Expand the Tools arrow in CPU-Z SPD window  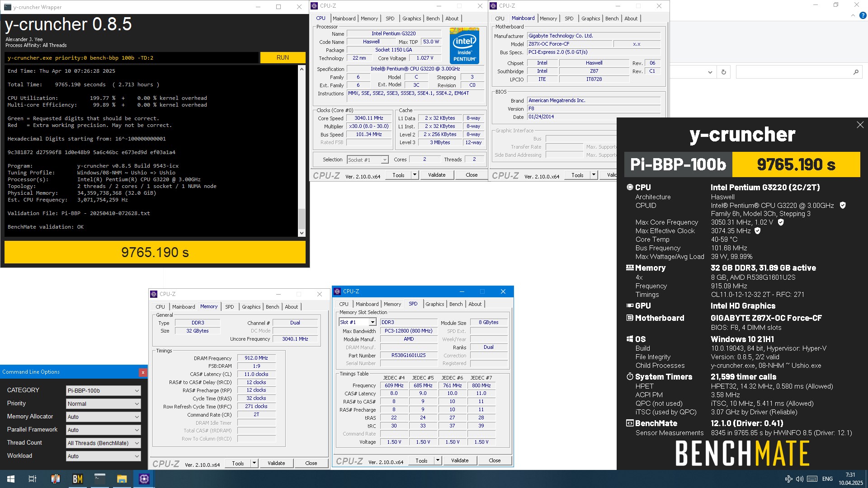(438, 460)
